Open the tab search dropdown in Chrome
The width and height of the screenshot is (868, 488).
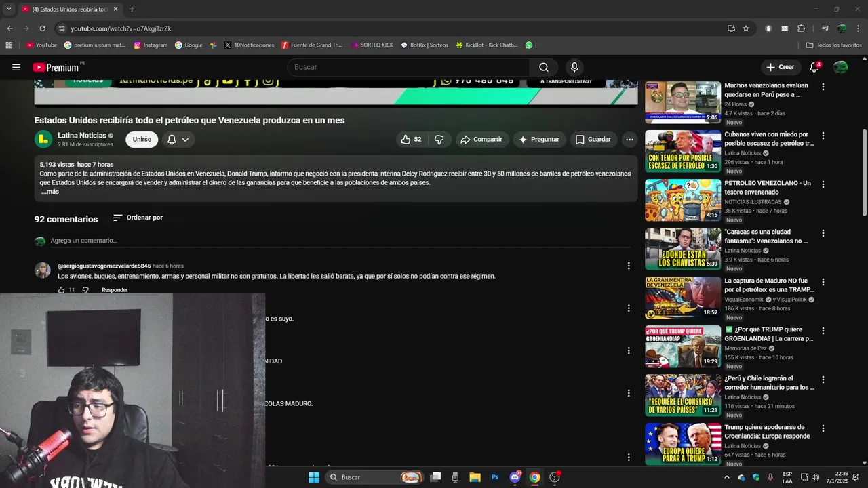coord(9,9)
